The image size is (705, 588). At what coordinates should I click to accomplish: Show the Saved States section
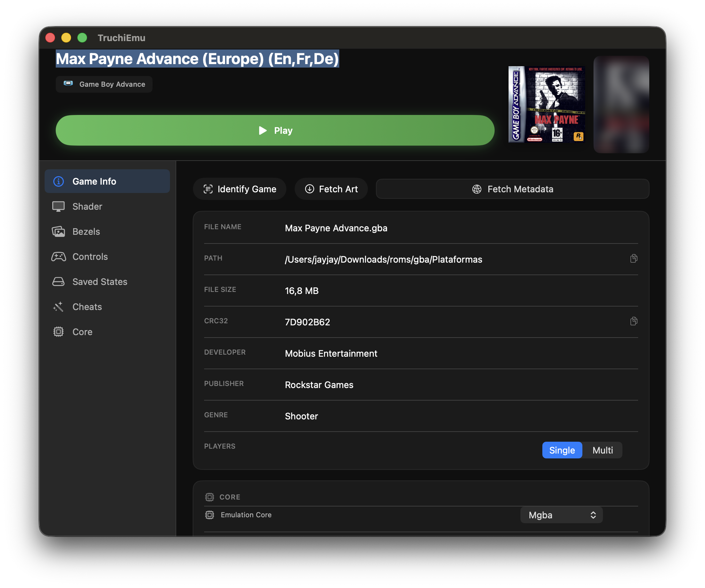107,282
